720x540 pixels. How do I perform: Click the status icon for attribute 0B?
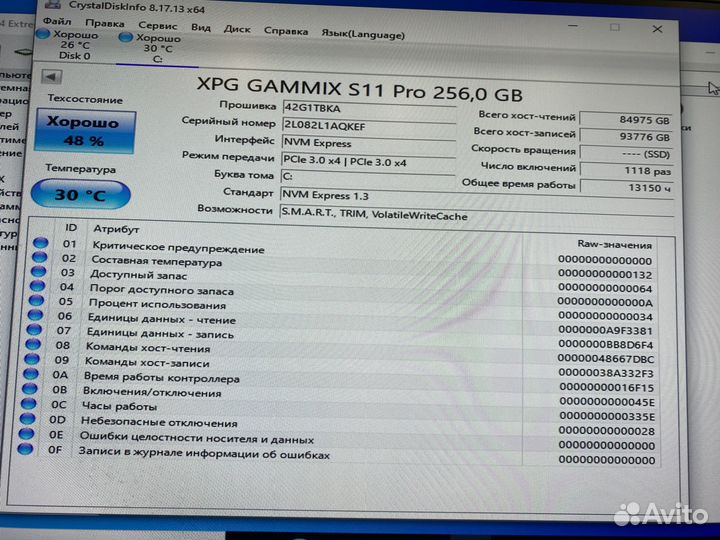[x=30, y=388]
